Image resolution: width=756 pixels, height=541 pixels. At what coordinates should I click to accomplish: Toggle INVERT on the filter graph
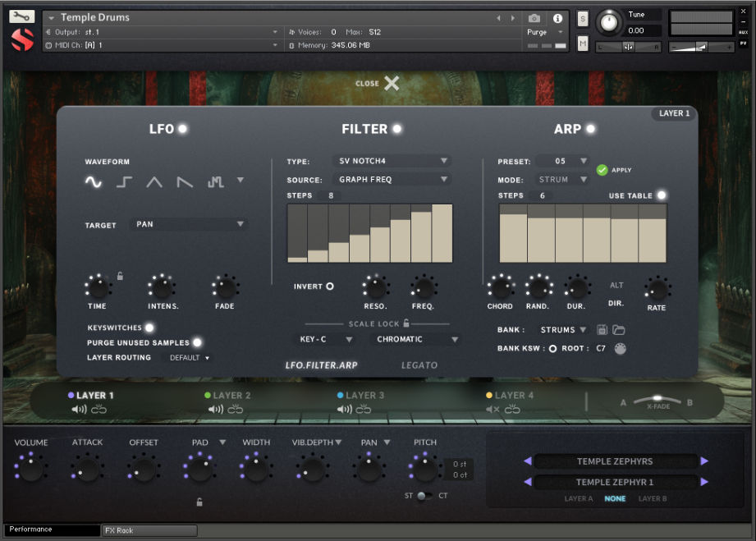coord(331,287)
